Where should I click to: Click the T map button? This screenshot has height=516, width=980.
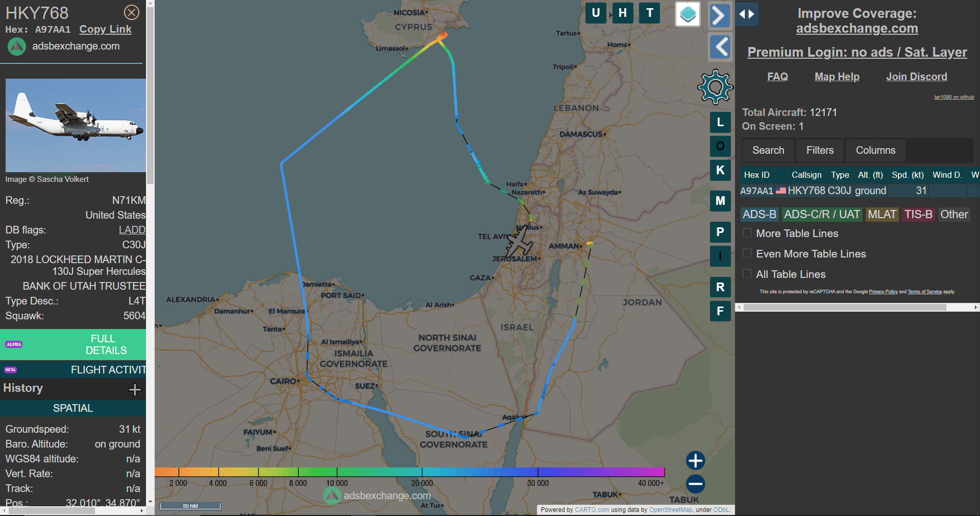coord(650,13)
